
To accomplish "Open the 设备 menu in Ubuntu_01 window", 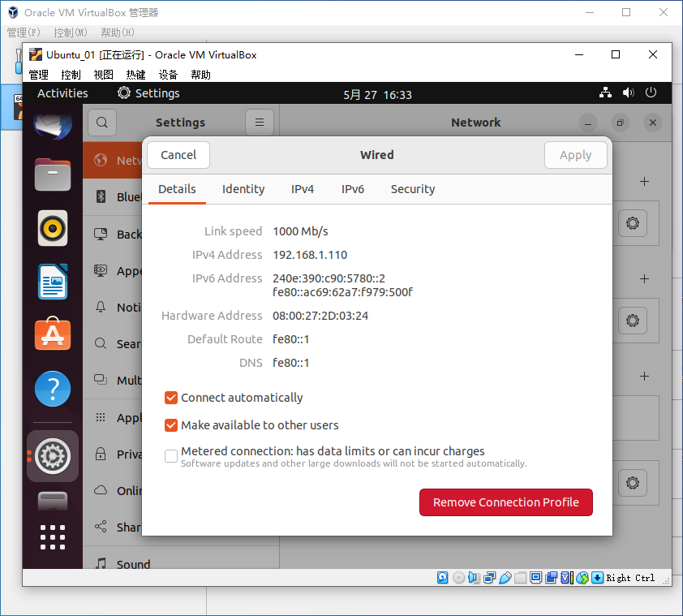I will coord(168,75).
